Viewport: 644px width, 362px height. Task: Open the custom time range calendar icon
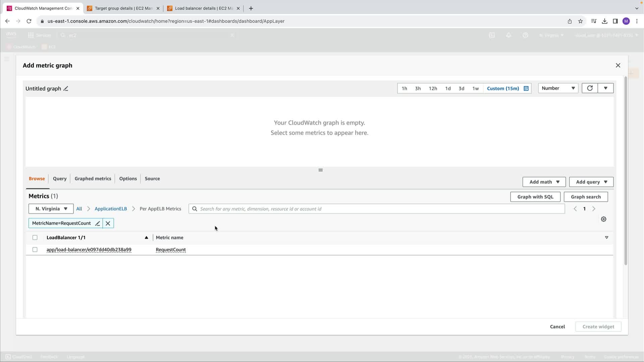tap(526, 88)
